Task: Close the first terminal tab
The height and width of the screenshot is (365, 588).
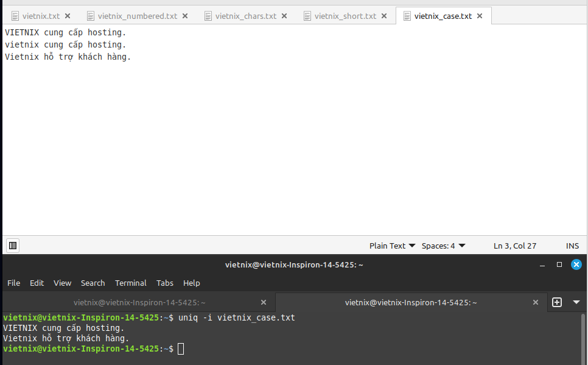Action: tap(264, 302)
